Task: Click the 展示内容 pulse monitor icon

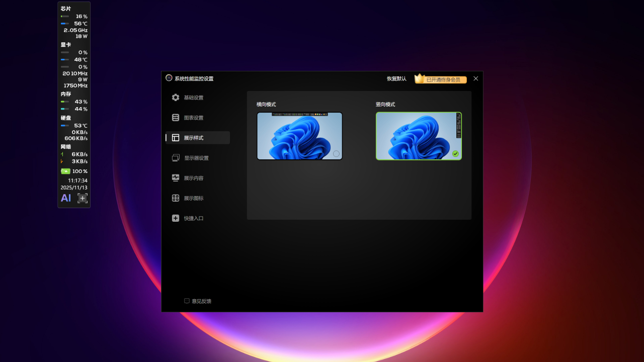Action: pyautogui.click(x=175, y=178)
